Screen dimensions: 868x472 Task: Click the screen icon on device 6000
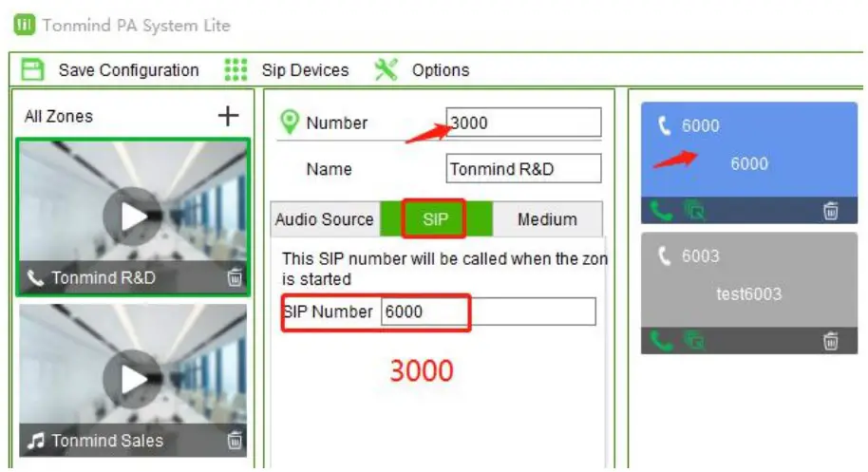click(x=694, y=211)
